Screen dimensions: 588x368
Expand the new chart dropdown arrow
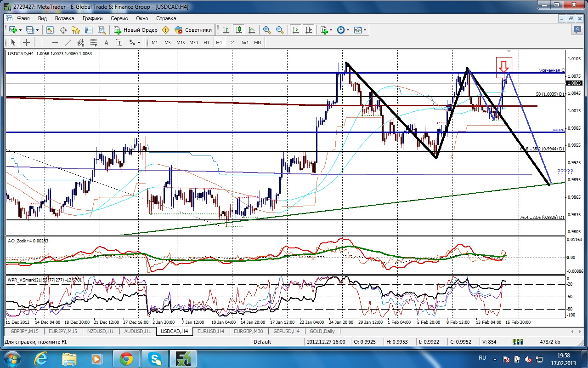point(21,30)
